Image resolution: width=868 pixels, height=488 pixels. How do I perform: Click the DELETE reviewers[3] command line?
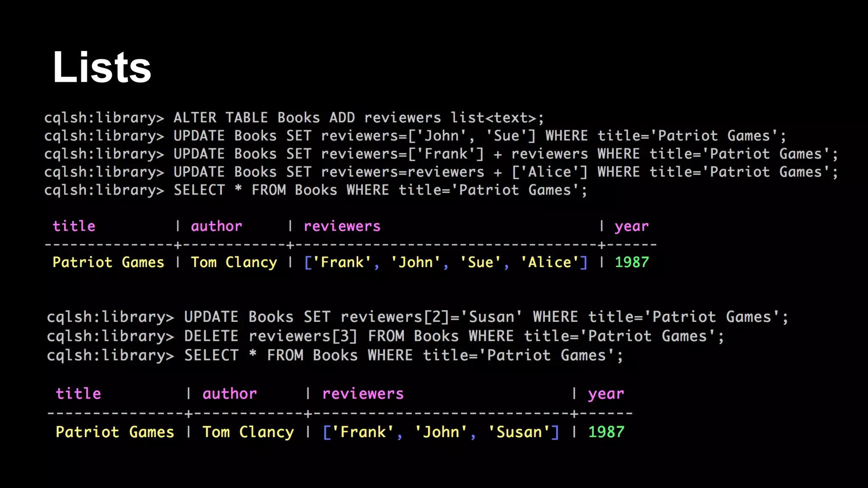point(385,336)
